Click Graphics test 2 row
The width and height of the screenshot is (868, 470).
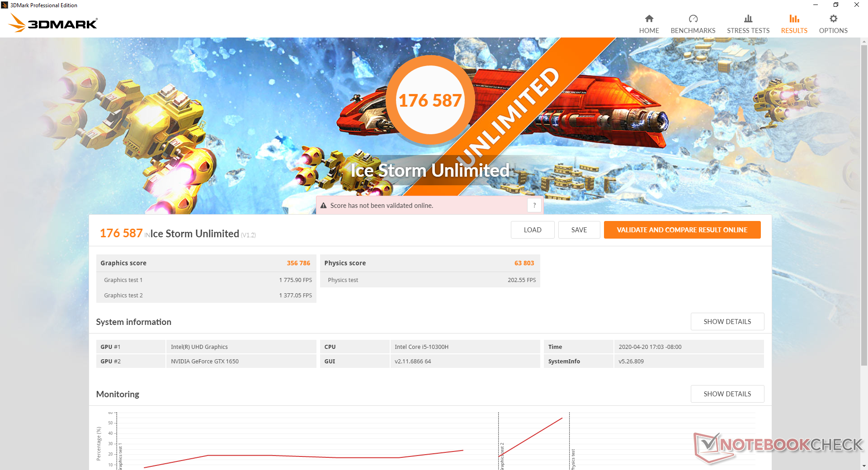[x=206, y=295]
